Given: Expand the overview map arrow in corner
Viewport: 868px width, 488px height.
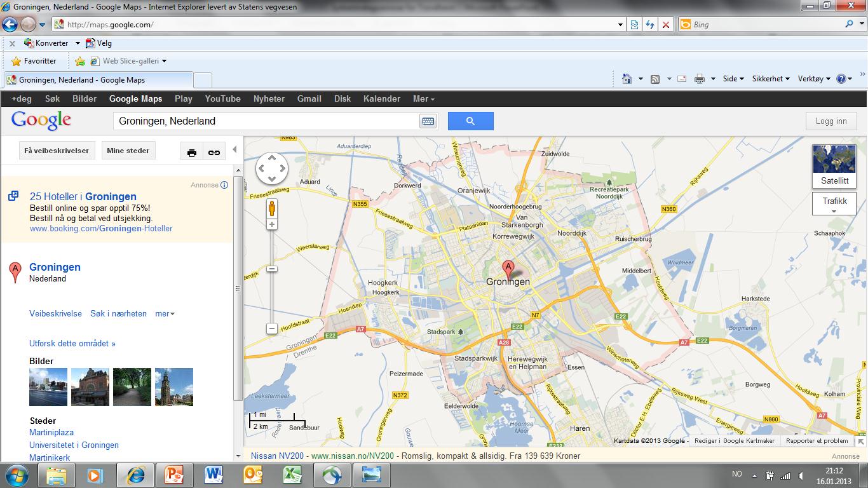Looking at the screenshot, I should click(x=862, y=441).
